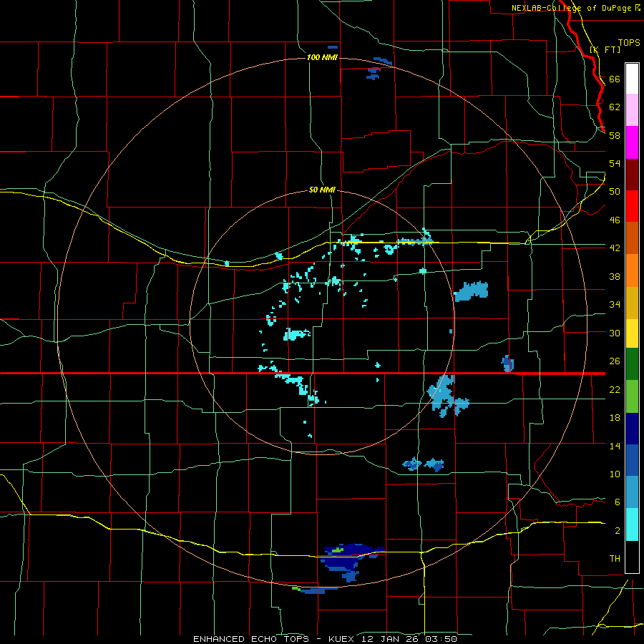Viewport: 644px width, 644px height.
Task: Click the cyan legend segment
Action: click(x=632, y=525)
